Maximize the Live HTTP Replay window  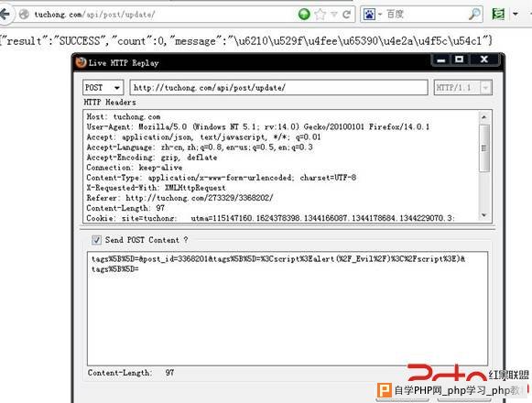(x=459, y=60)
